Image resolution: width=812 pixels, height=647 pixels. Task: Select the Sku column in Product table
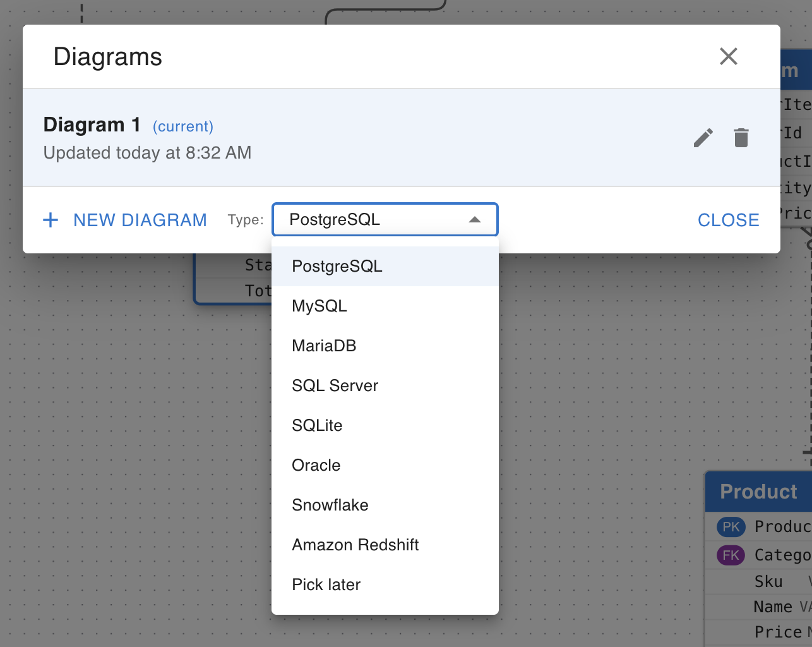pos(759,581)
